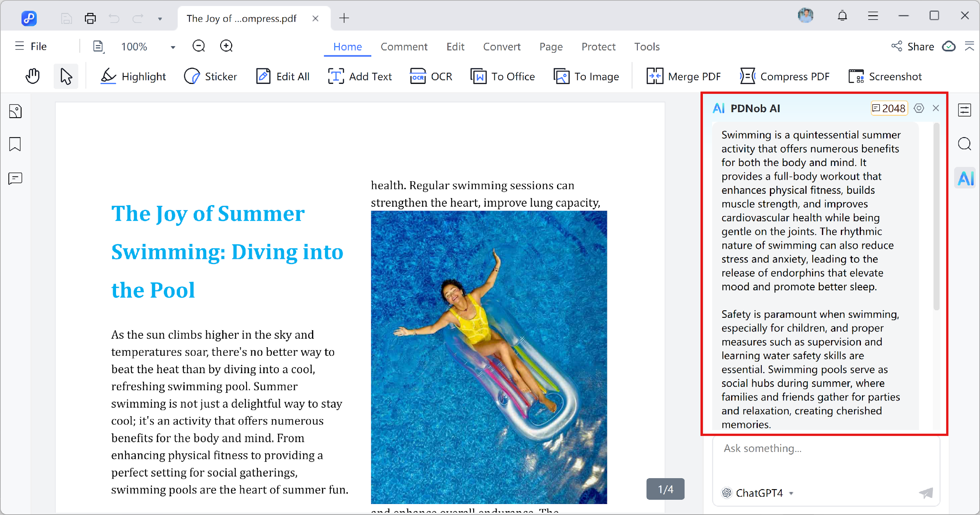
Task: Click the OCR tool icon
Action: 418,76
